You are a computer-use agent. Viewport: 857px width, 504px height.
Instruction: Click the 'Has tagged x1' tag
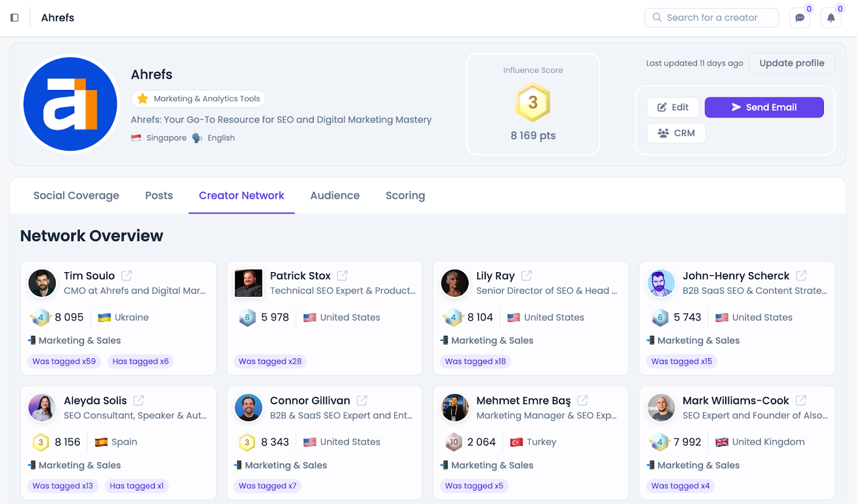pos(137,486)
